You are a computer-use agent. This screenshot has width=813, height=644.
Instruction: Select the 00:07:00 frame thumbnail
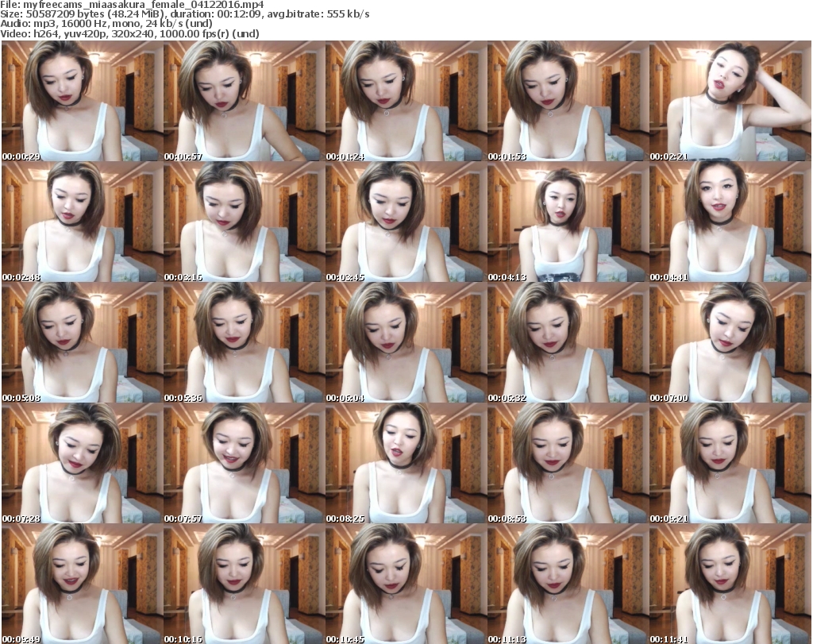[x=730, y=343]
